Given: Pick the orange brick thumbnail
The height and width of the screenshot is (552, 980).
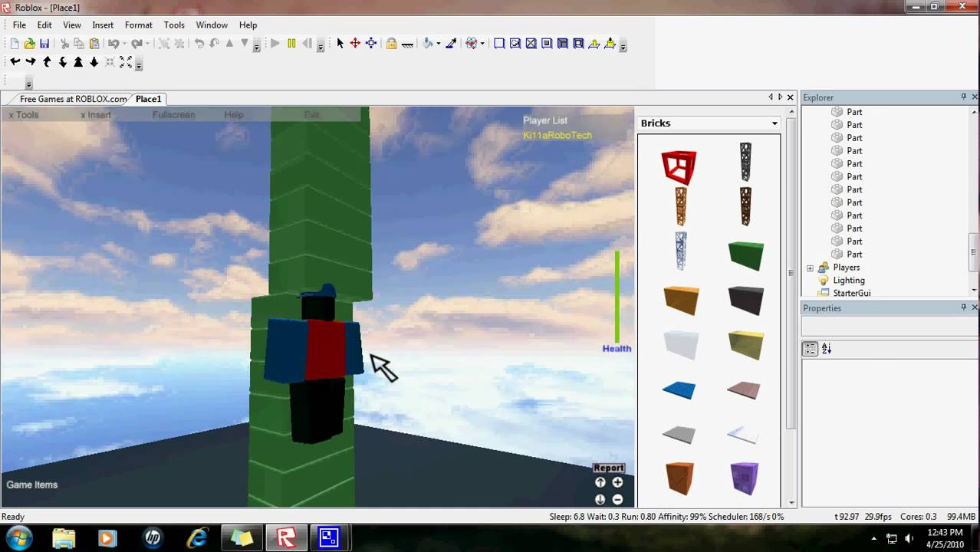Looking at the screenshot, I should [680, 300].
